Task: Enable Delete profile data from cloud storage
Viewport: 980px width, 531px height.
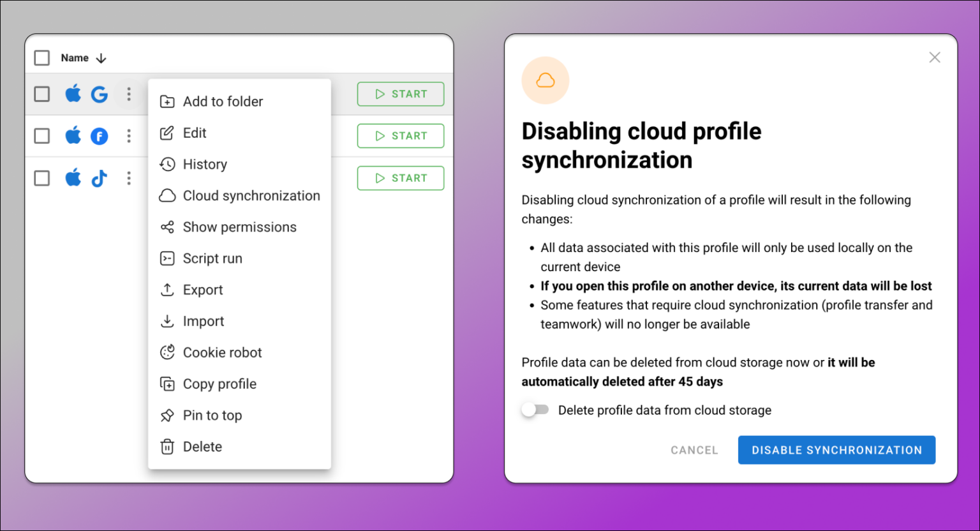Action: (535, 409)
